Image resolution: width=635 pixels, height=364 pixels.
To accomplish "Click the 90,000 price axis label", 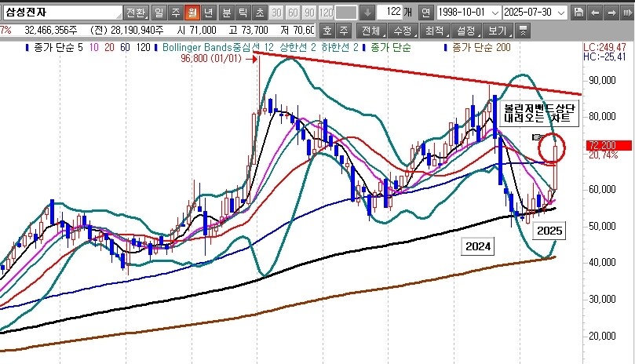I will 602,80.
